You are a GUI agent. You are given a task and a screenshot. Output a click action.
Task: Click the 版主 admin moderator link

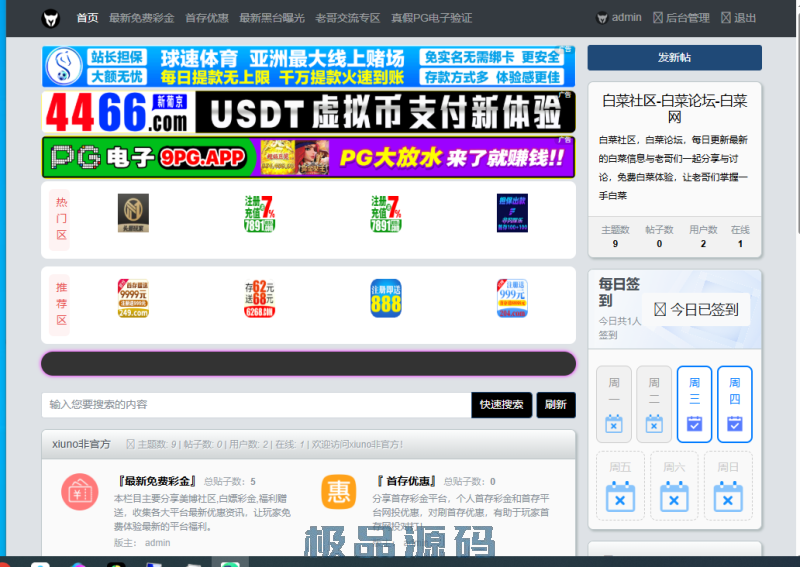157,543
